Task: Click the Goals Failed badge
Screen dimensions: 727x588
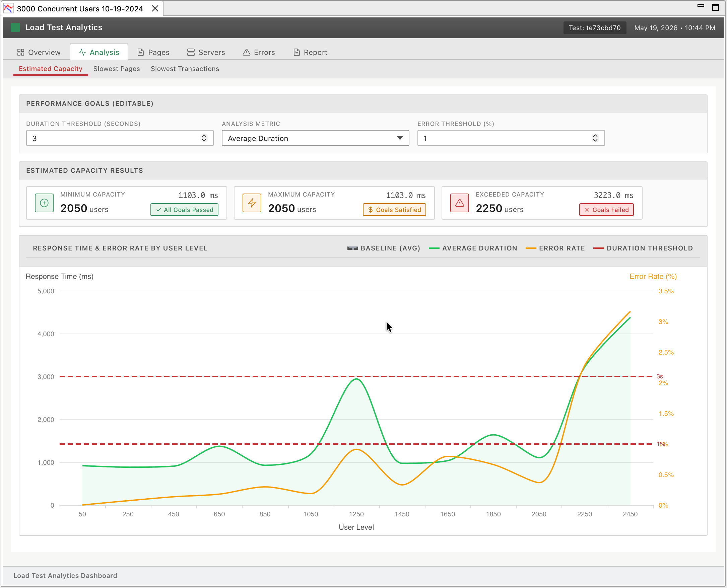Action: pyautogui.click(x=606, y=210)
